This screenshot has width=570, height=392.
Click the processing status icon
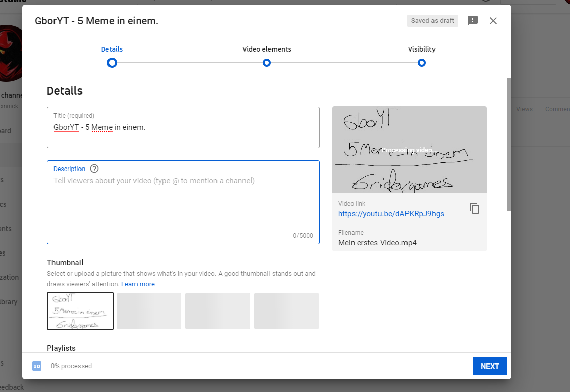pos(37,366)
